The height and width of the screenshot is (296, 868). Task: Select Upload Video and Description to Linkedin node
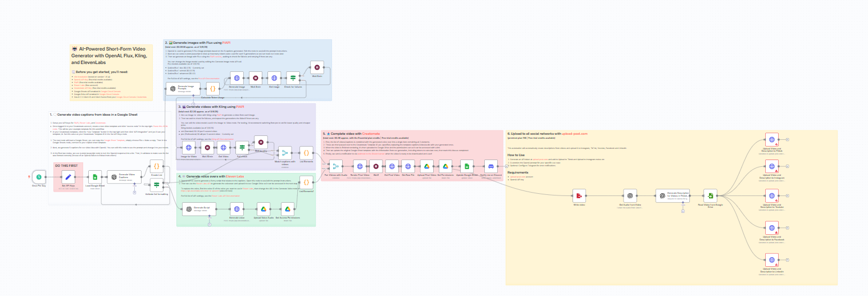(x=772, y=259)
